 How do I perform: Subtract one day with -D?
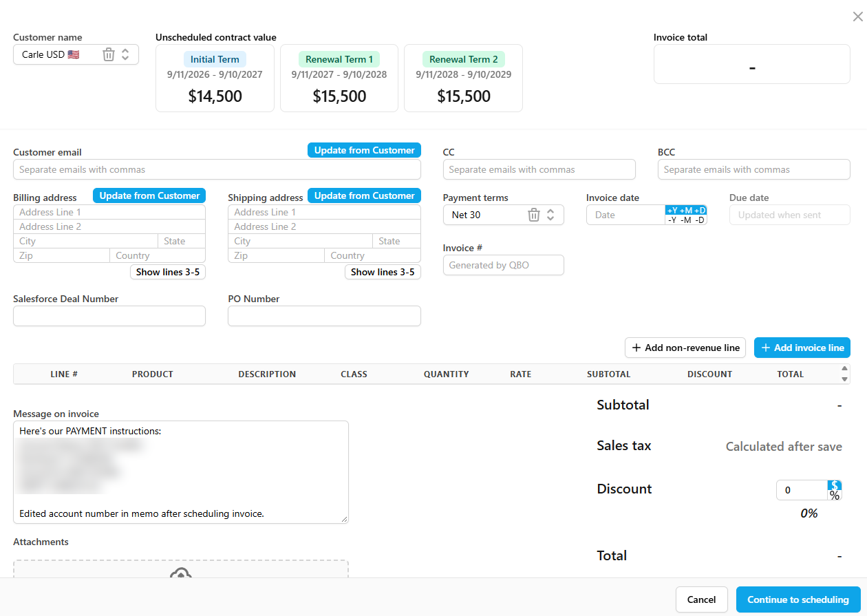[700, 220]
